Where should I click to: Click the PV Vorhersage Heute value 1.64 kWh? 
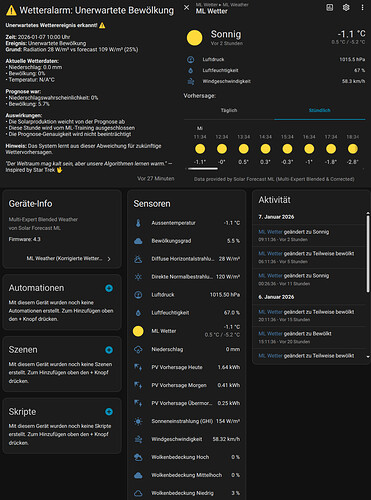pyautogui.click(x=229, y=367)
